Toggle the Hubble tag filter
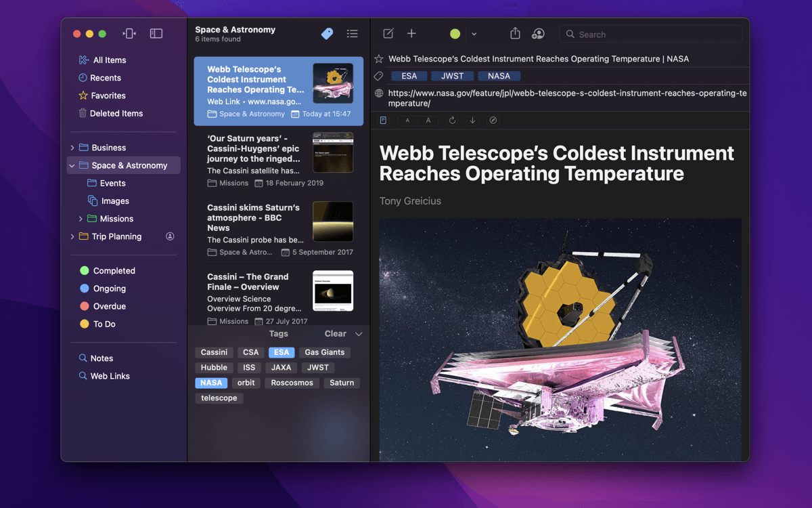The width and height of the screenshot is (812, 508). [215, 368]
